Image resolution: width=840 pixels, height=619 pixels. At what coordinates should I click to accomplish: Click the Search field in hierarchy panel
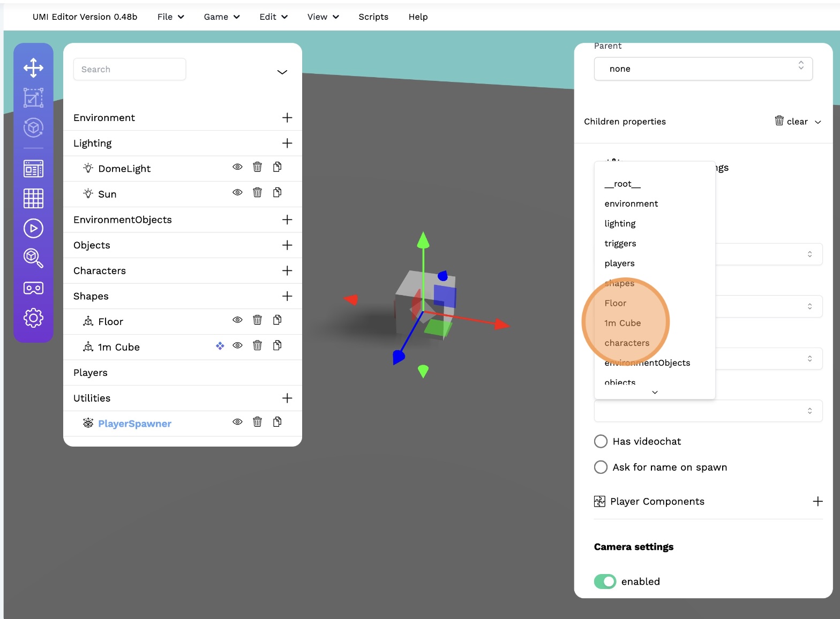tap(130, 70)
